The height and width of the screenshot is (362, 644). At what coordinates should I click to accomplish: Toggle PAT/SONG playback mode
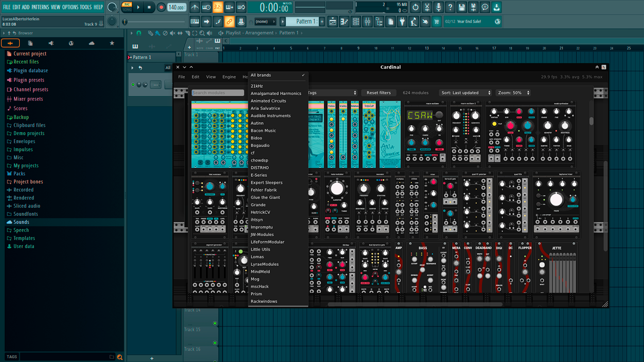point(127,7)
